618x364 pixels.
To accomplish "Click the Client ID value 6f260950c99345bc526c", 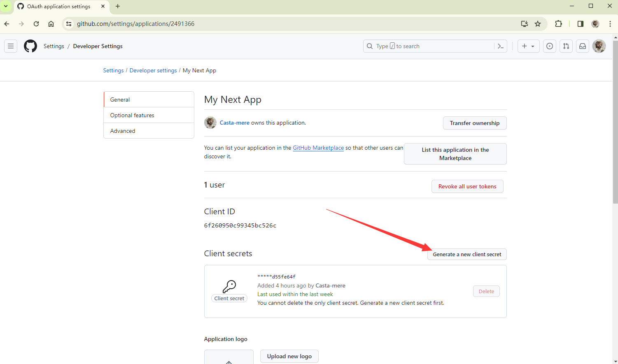I will coord(240,225).
